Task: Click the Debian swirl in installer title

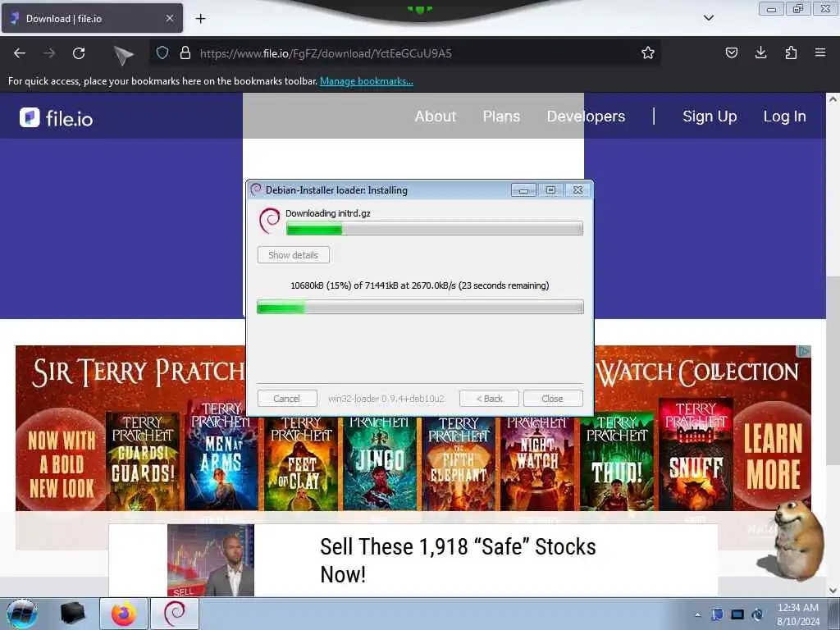Action: pos(256,189)
